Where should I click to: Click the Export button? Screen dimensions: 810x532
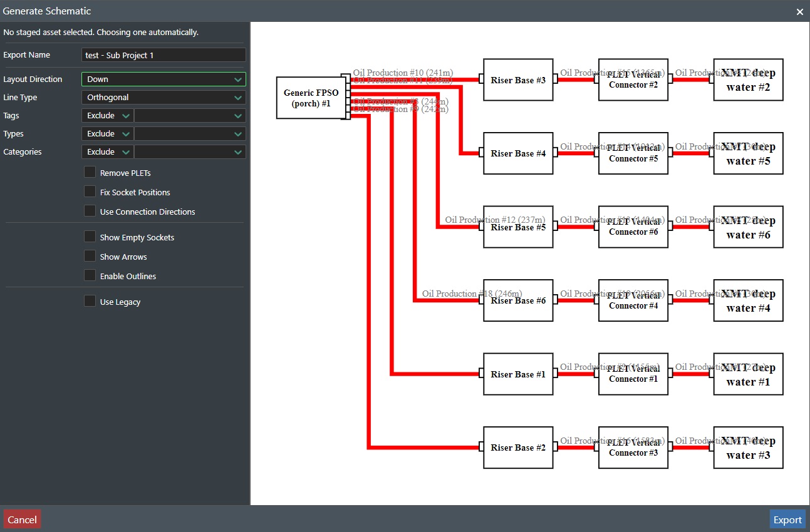point(787,519)
